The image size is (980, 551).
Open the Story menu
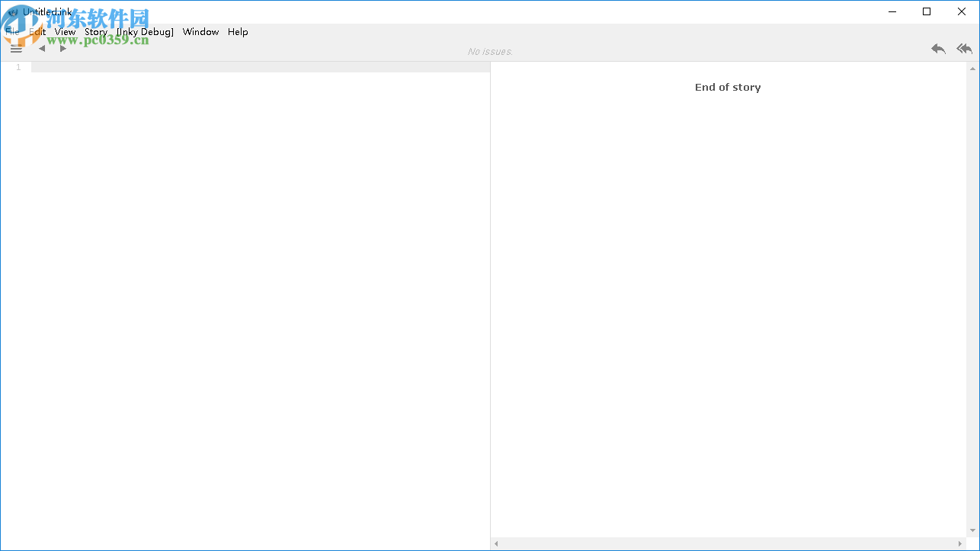96,32
